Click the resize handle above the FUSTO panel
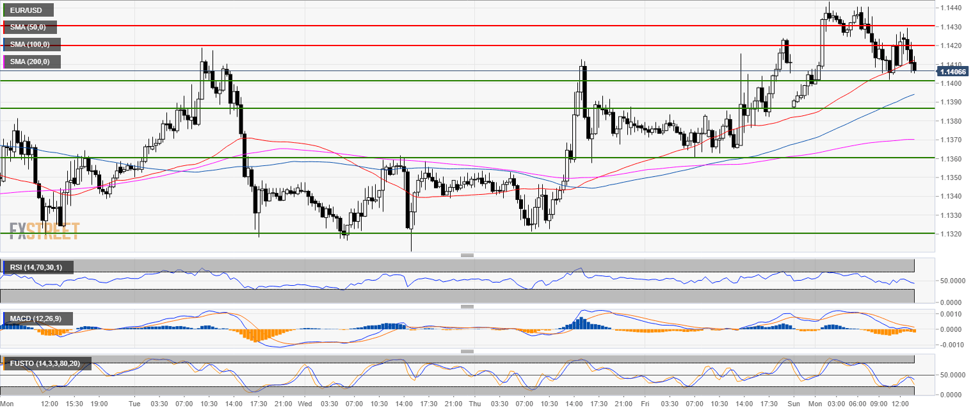This screenshot has width=980, height=412. [467, 351]
